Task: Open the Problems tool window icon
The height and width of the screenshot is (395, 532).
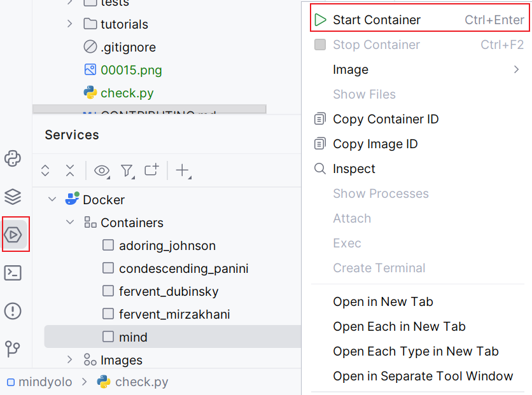Action: [13, 311]
